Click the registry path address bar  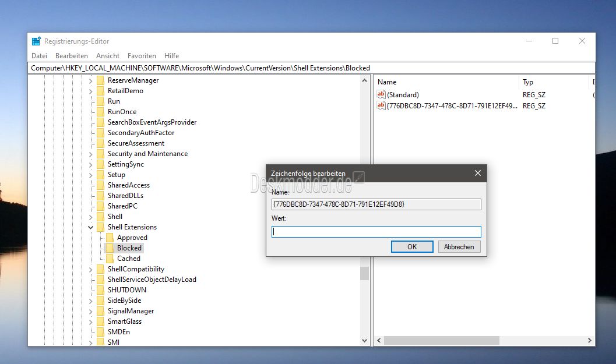pos(312,68)
